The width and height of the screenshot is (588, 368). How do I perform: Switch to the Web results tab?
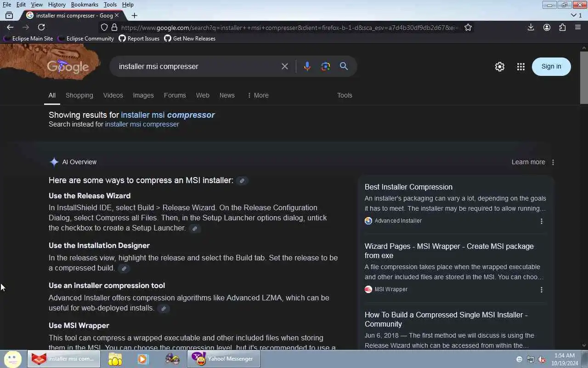[x=203, y=95]
